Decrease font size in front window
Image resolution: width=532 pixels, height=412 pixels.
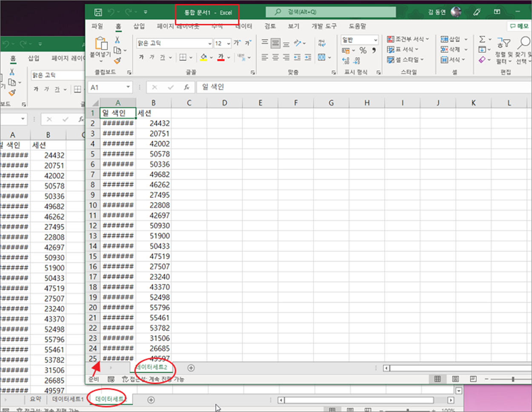click(248, 43)
